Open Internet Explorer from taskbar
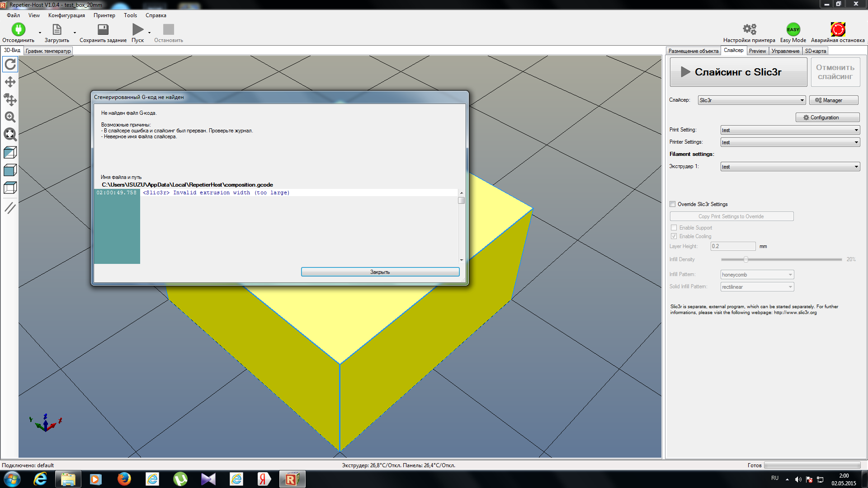Screen dimensions: 868x488 (40, 479)
